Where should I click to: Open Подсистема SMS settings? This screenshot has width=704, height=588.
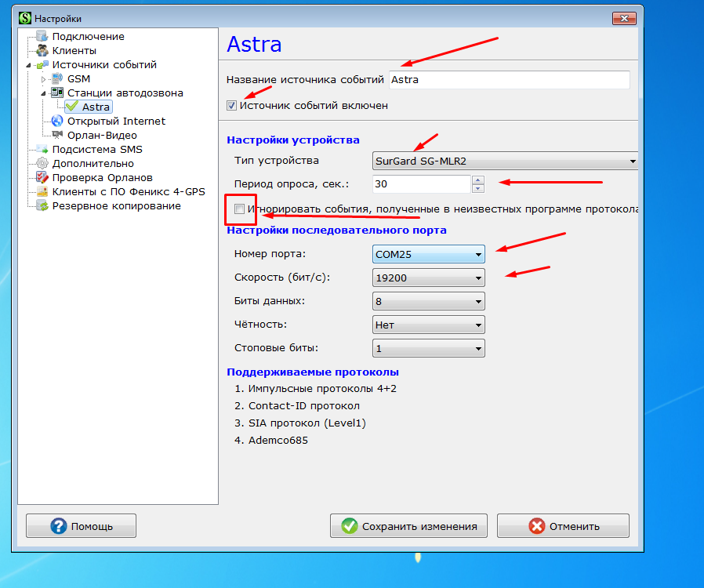click(97, 149)
